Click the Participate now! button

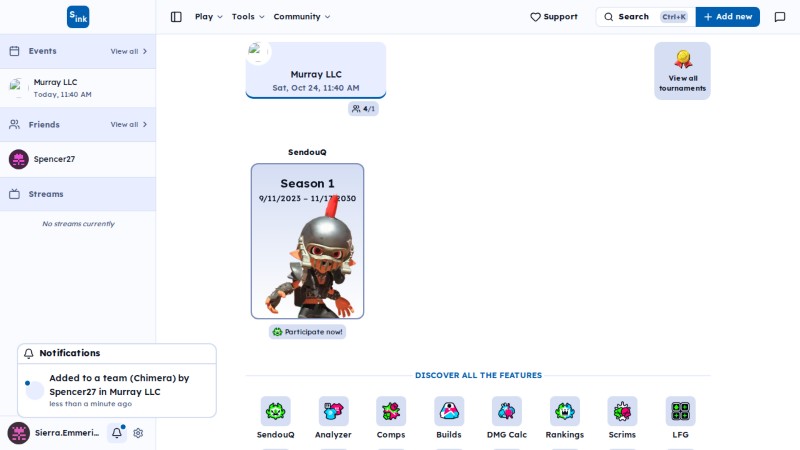pos(308,332)
